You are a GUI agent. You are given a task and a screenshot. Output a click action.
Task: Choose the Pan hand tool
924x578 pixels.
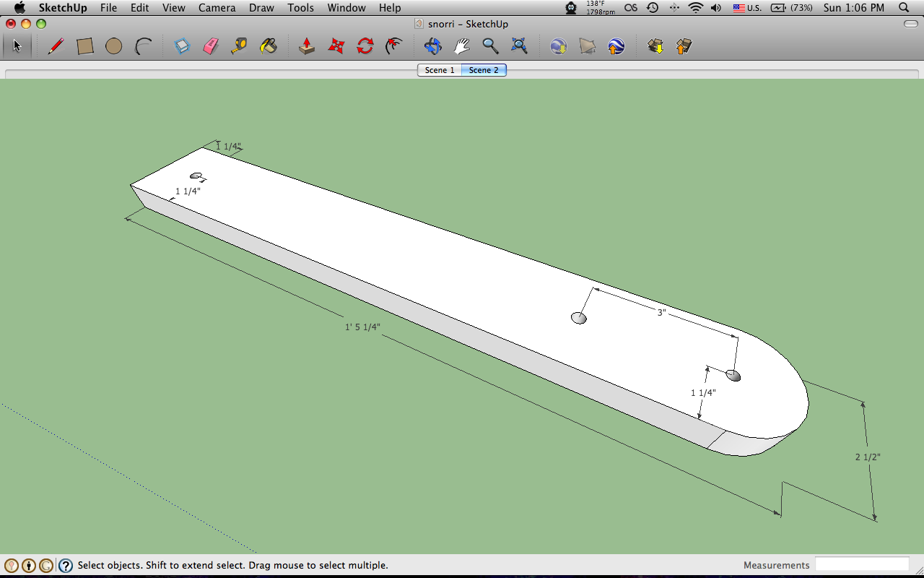[461, 46]
